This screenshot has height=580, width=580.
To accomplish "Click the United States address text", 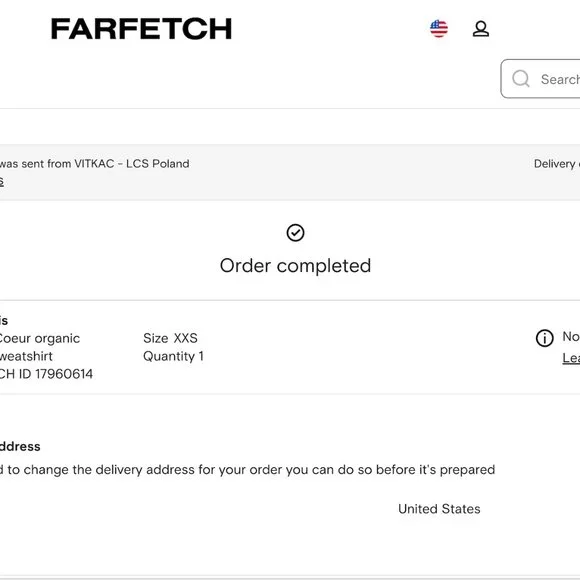I will pos(439,509).
